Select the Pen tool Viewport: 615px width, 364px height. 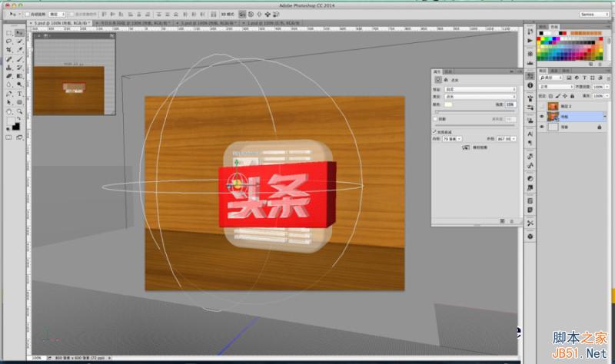(x=9, y=94)
